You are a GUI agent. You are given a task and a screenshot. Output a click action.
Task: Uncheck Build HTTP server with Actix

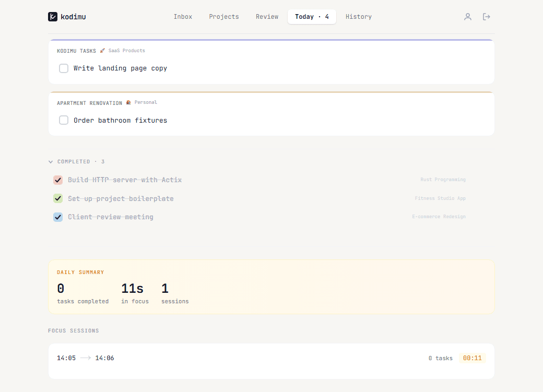(57, 180)
